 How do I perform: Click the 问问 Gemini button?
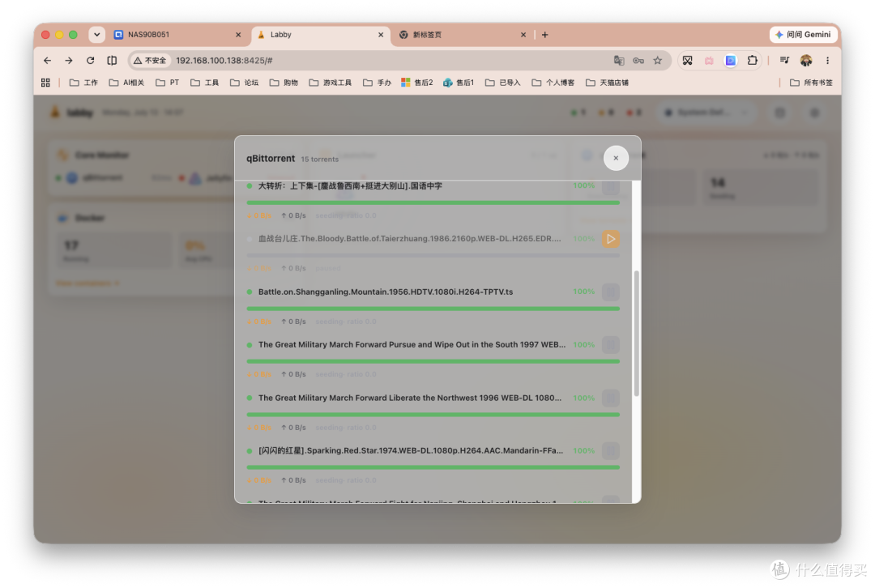804,35
